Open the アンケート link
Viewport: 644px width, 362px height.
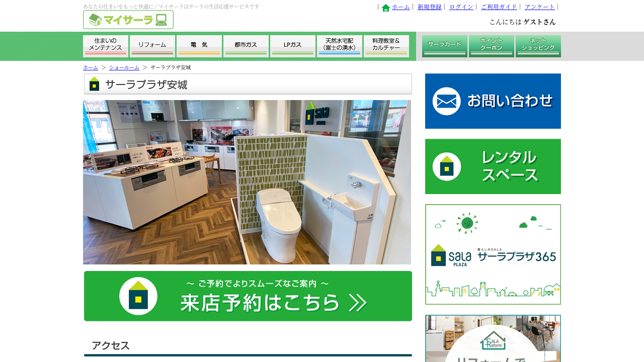(540, 7)
